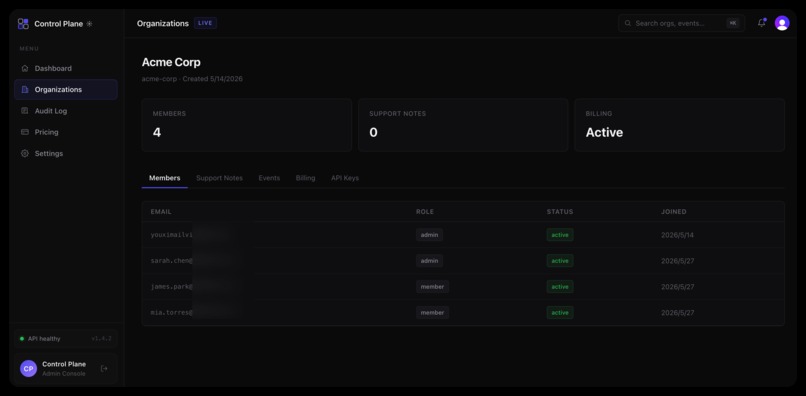
Task: Switch to the Support Notes tab
Action: tap(219, 178)
